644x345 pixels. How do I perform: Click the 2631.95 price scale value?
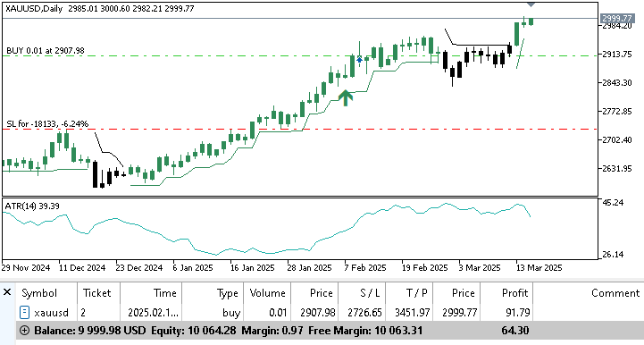(617, 168)
